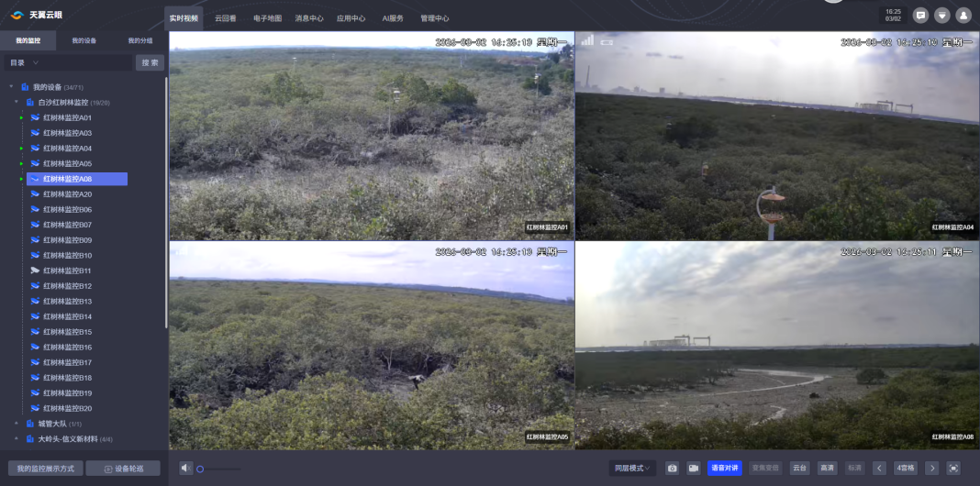The height and width of the screenshot is (486, 980).
Task: Open the 同屏模式 dropdown
Action: tap(632, 468)
